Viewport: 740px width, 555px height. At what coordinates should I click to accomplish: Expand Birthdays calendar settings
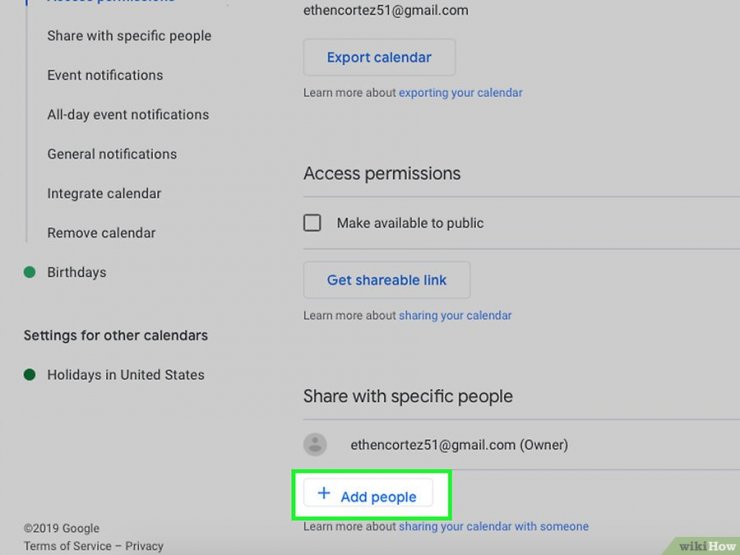[77, 272]
